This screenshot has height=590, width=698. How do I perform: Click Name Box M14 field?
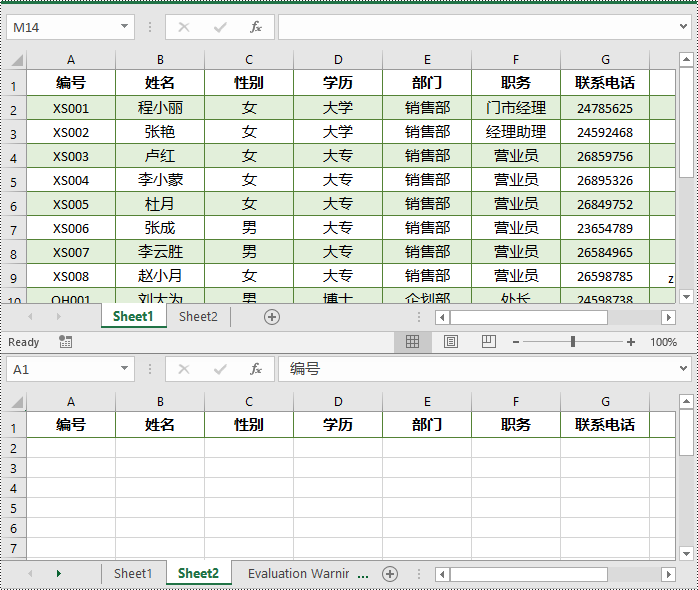pyautogui.click(x=63, y=27)
